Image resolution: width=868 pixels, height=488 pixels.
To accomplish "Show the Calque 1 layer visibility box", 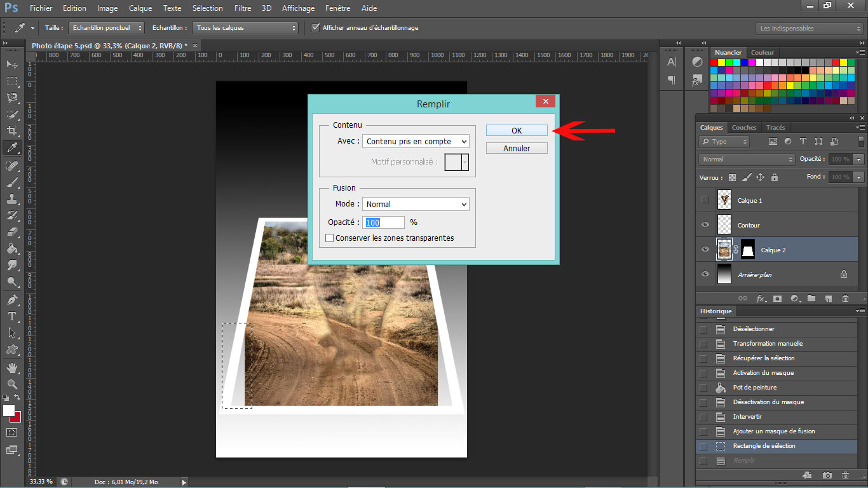I will coord(705,200).
